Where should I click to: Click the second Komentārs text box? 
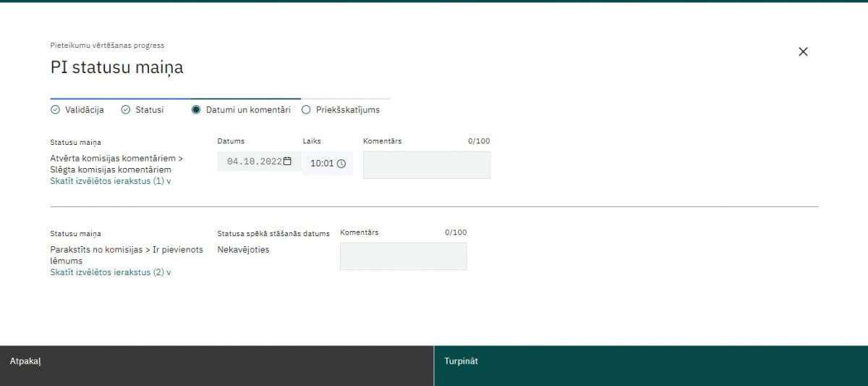pos(403,256)
